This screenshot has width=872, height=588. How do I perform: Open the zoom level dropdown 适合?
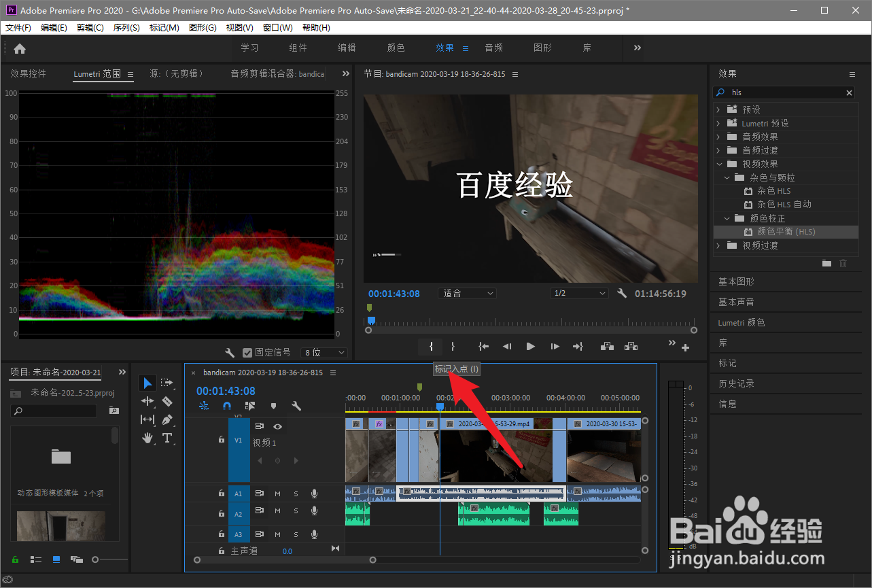468,293
